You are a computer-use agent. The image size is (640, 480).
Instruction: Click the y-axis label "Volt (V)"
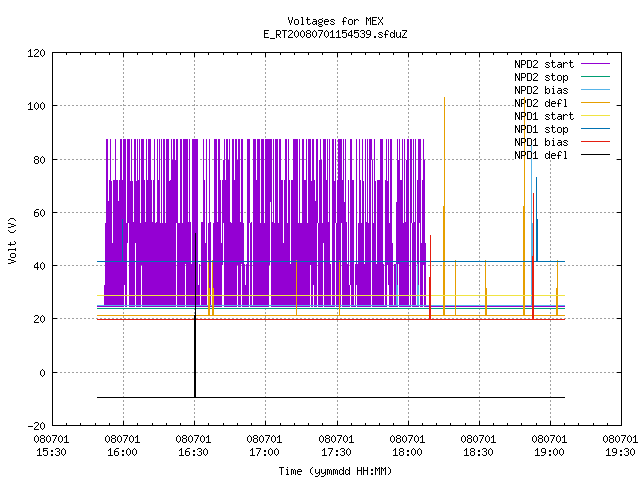tap(12, 241)
